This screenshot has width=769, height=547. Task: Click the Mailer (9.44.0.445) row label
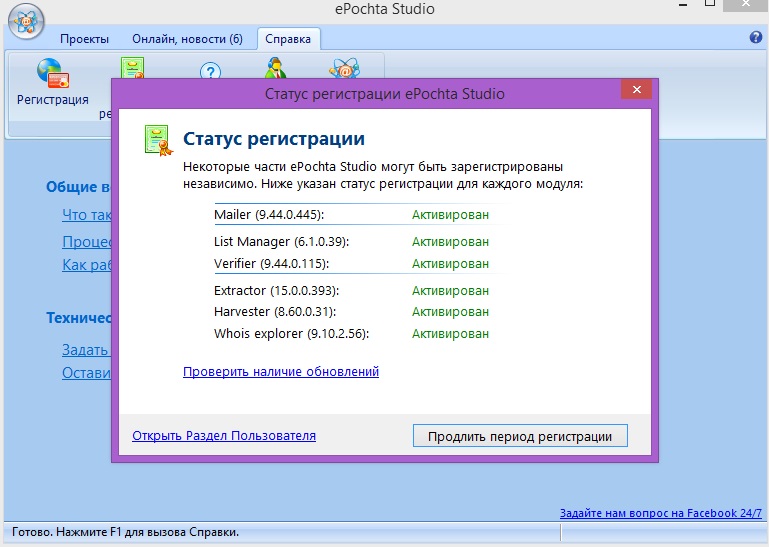[x=269, y=214]
